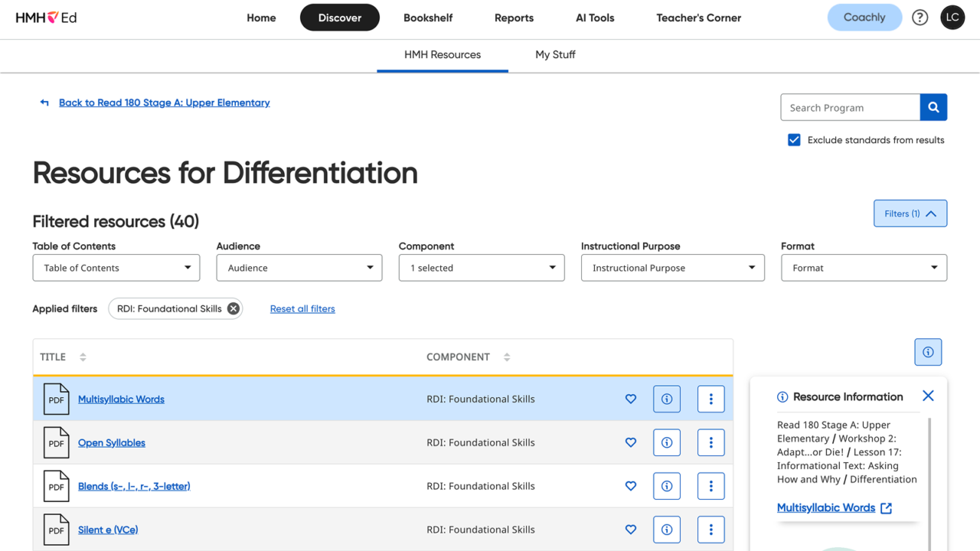
Task: Open the Format dropdown
Action: point(864,268)
